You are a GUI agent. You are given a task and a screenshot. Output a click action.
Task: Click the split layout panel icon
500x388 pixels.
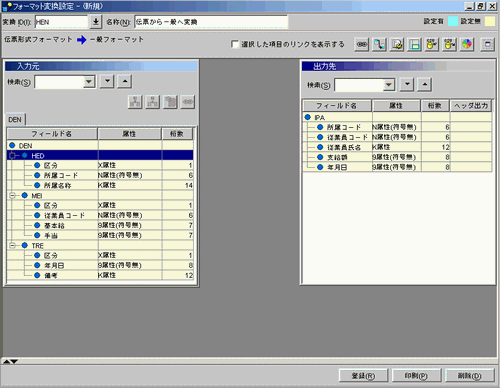(415, 44)
